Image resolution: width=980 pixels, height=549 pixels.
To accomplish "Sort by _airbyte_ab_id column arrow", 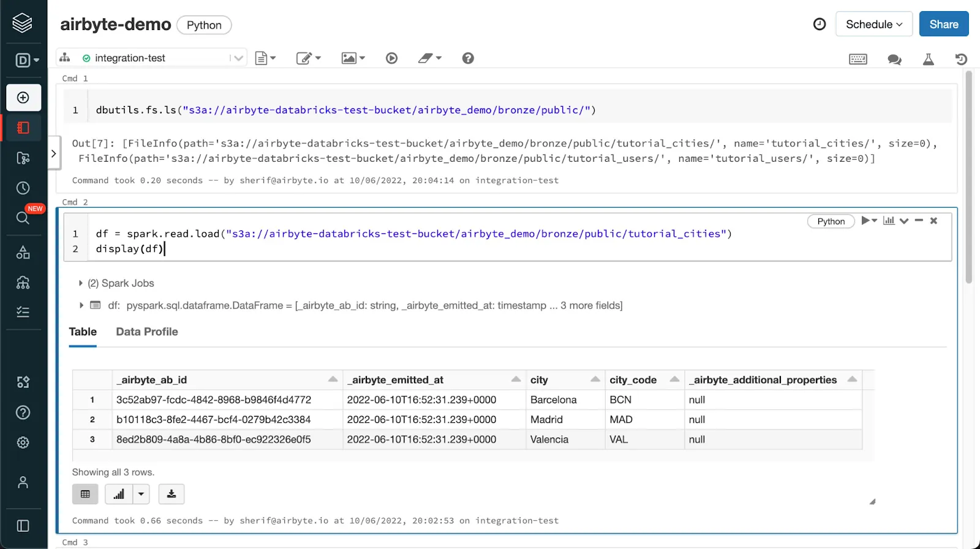I will pos(333,379).
